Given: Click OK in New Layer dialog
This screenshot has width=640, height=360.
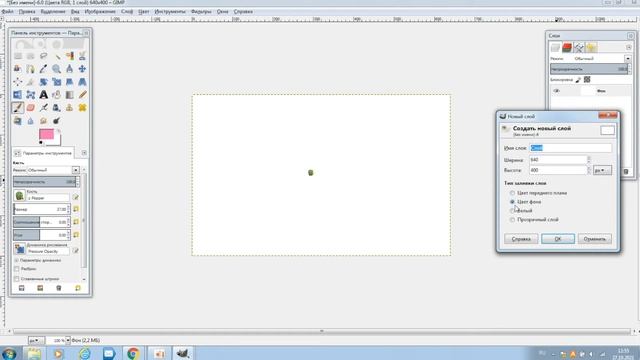Looking at the screenshot, I should [558, 239].
